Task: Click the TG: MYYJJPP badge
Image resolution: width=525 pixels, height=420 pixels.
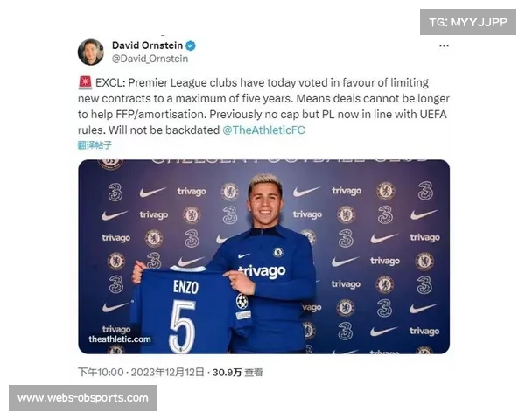Action: click(468, 22)
